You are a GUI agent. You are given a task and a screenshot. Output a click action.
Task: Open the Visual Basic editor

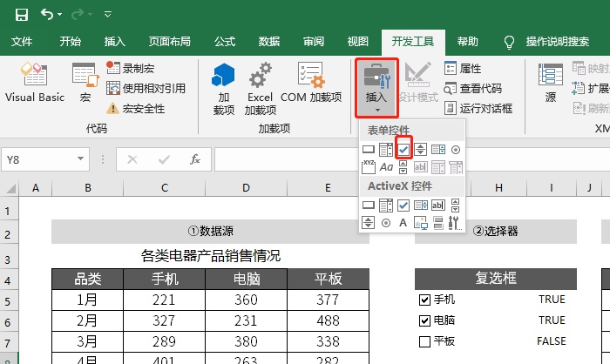coord(35,83)
